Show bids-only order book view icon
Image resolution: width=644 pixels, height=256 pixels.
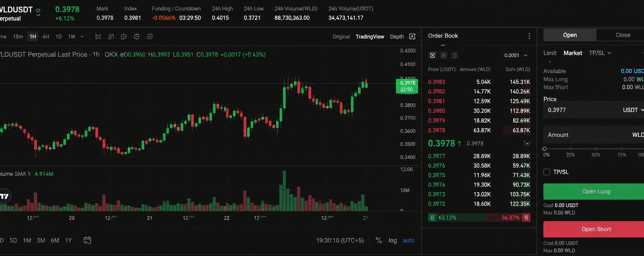click(443, 55)
